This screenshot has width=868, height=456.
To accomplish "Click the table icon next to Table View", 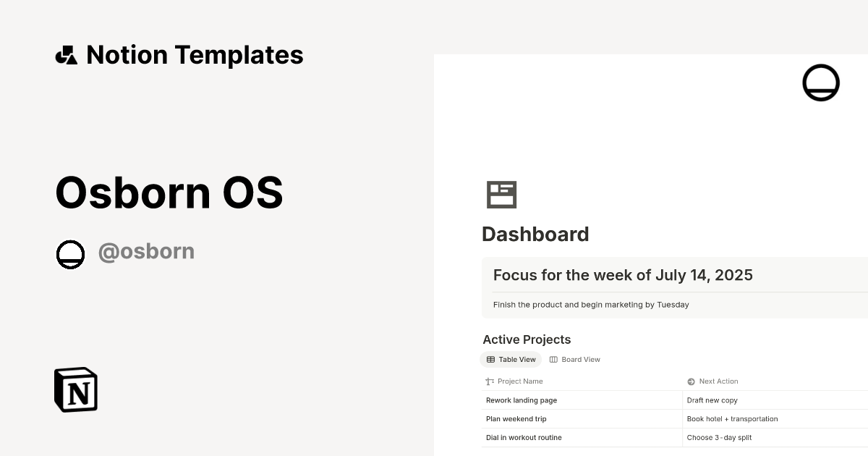I will 490,359.
